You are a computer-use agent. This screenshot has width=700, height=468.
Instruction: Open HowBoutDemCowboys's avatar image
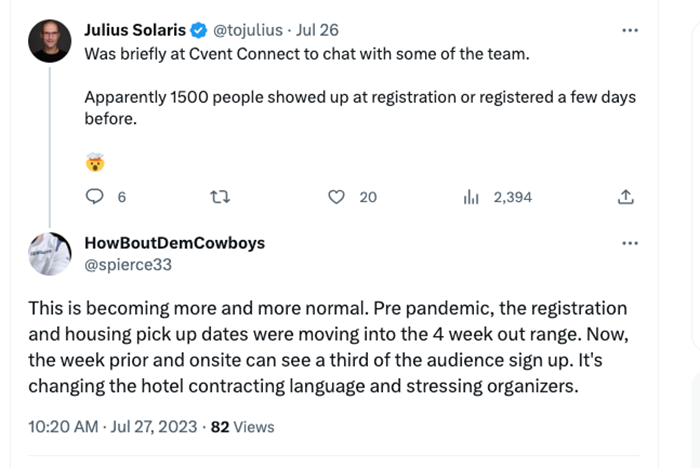(49, 254)
